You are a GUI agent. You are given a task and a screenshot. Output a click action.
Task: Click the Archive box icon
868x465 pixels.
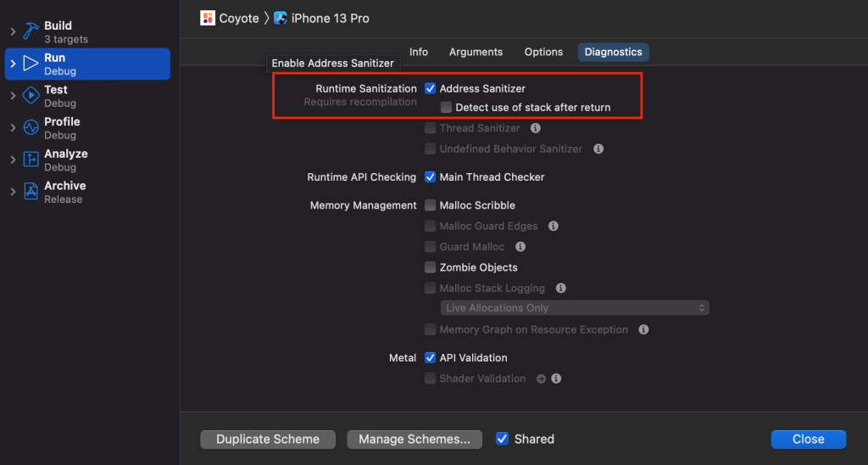click(x=31, y=192)
